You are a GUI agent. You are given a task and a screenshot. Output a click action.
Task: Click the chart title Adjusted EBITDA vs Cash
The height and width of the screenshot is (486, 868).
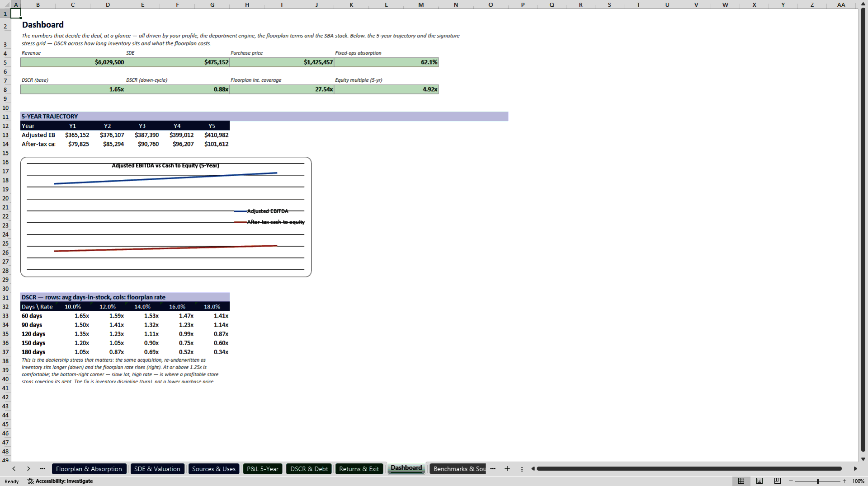point(165,166)
